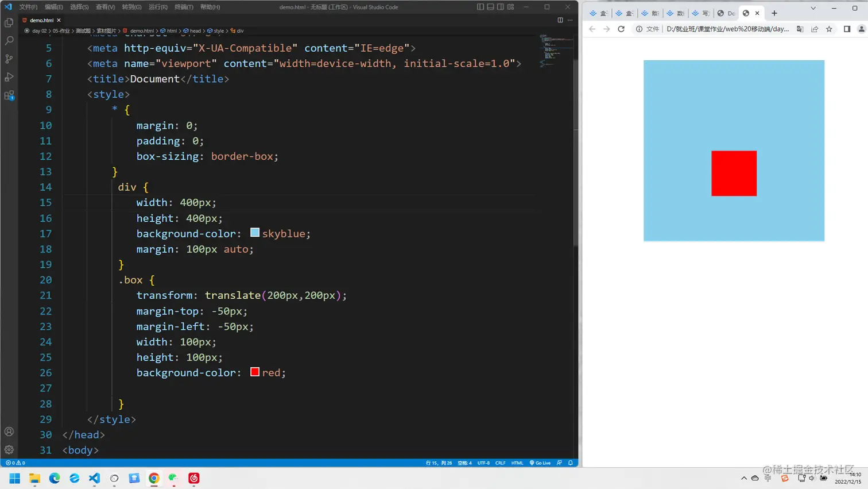Open the Explorer view in VS Code activity bar
The height and width of the screenshot is (489, 868).
9,22
